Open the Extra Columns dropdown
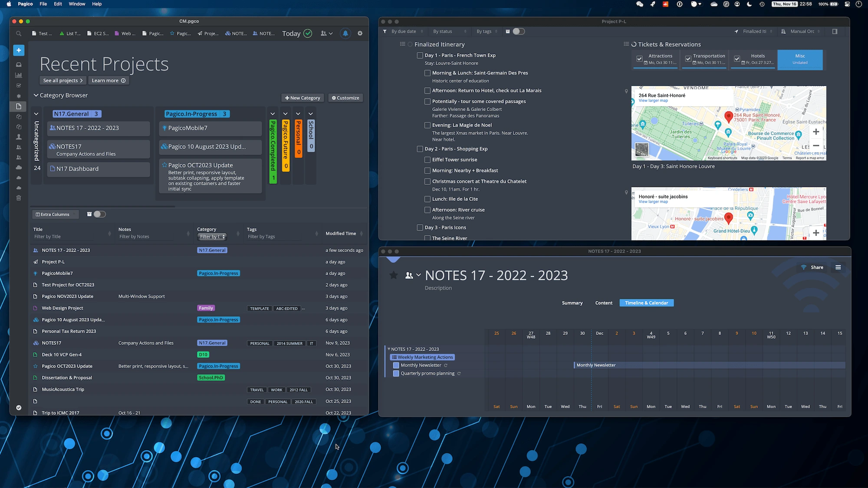868x488 pixels. click(55, 214)
